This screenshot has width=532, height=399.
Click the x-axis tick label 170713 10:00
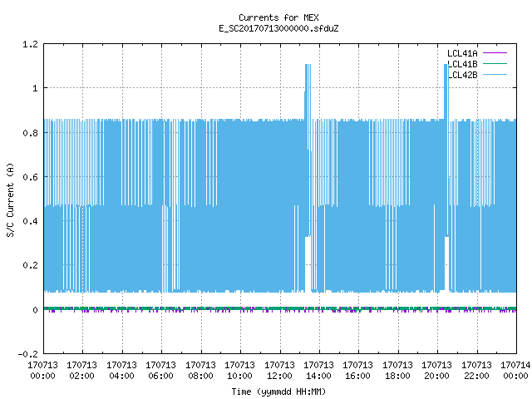(239, 371)
